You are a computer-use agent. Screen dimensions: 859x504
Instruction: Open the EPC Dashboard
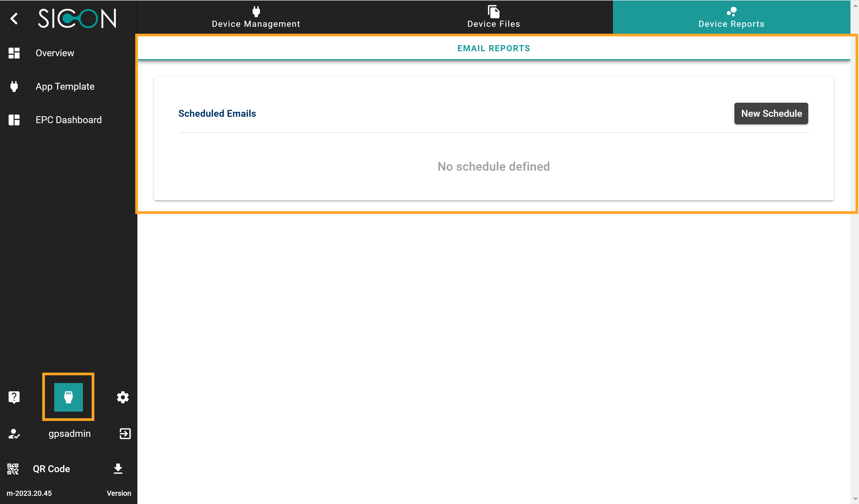pyautogui.click(x=69, y=120)
